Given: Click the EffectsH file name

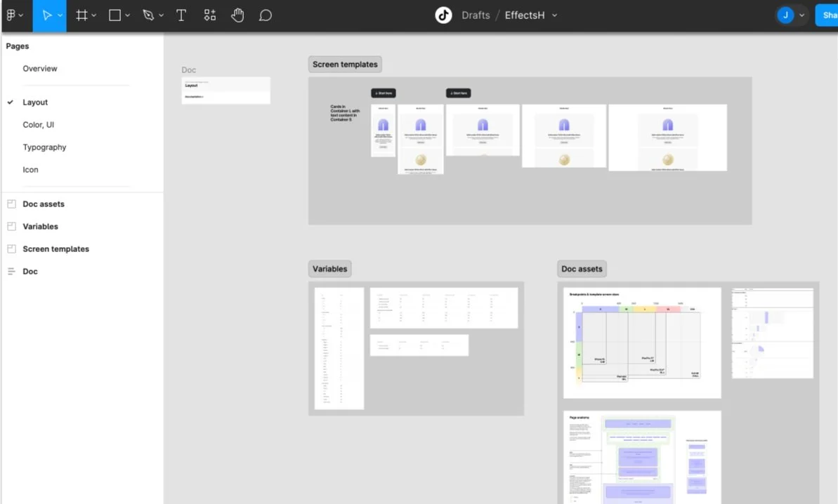Looking at the screenshot, I should pyautogui.click(x=524, y=15).
